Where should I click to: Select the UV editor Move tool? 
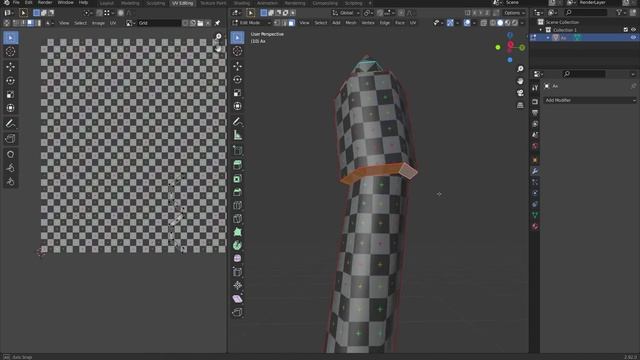click(11, 67)
